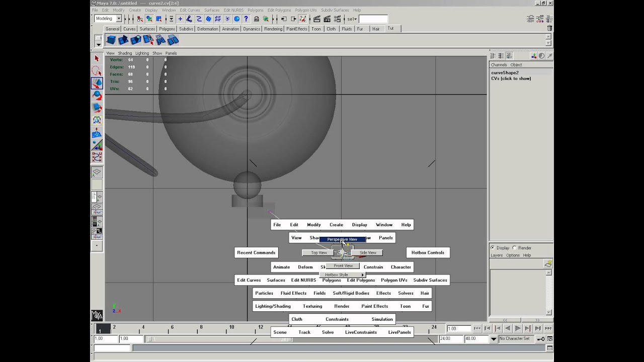Click the Single Perspective View layout icon

[97, 172]
